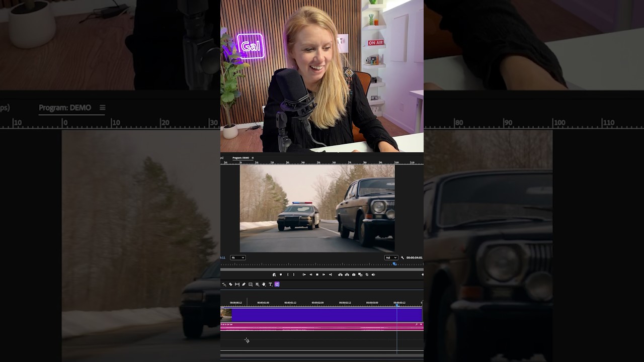The image size is (644, 362).
Task: Click the Extract button
Action: pos(347,275)
